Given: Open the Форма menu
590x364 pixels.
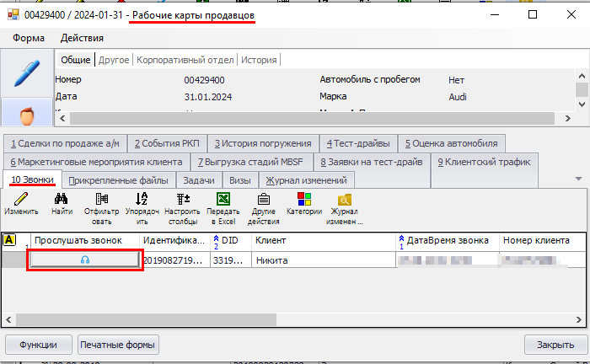Looking at the screenshot, I should coord(29,38).
